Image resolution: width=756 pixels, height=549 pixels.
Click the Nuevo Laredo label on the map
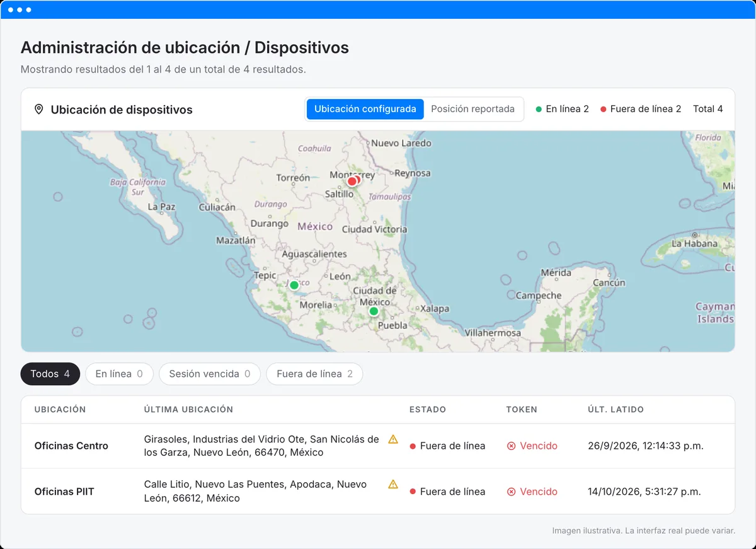click(x=401, y=143)
